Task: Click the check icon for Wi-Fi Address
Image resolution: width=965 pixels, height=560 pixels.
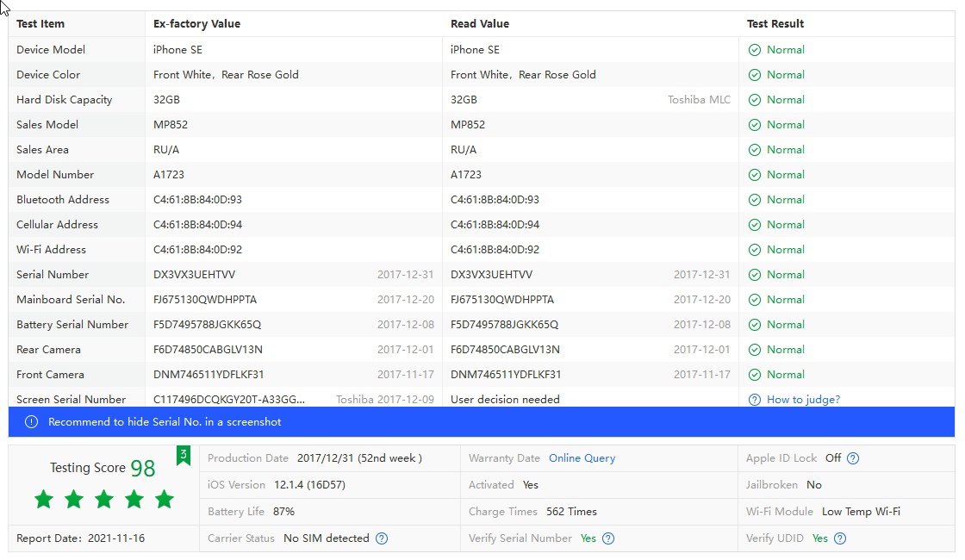Action: 755,250
